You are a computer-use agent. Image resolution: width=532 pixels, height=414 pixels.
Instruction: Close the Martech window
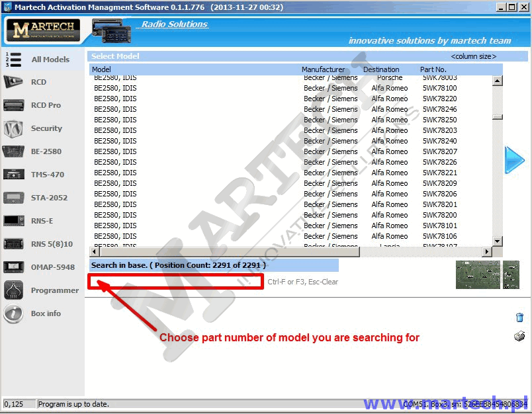pos(524,7)
